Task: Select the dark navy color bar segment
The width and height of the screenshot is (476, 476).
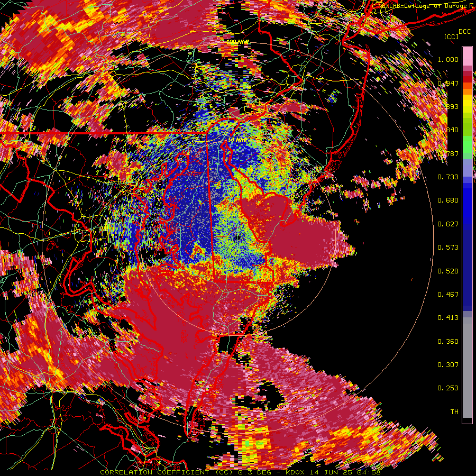Action: click(x=467, y=270)
